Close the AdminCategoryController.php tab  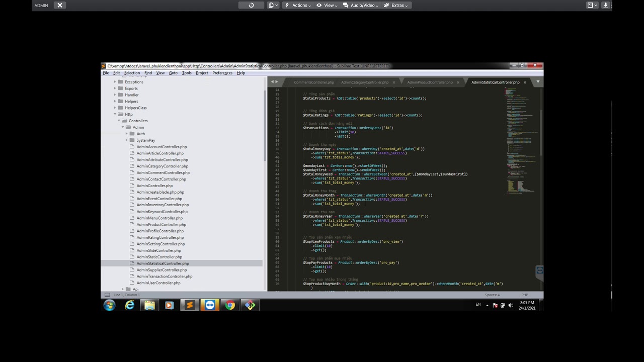point(394,82)
